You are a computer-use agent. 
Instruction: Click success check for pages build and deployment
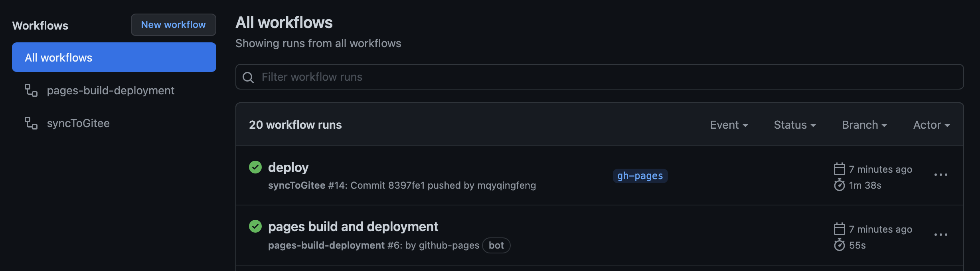pos(255,226)
